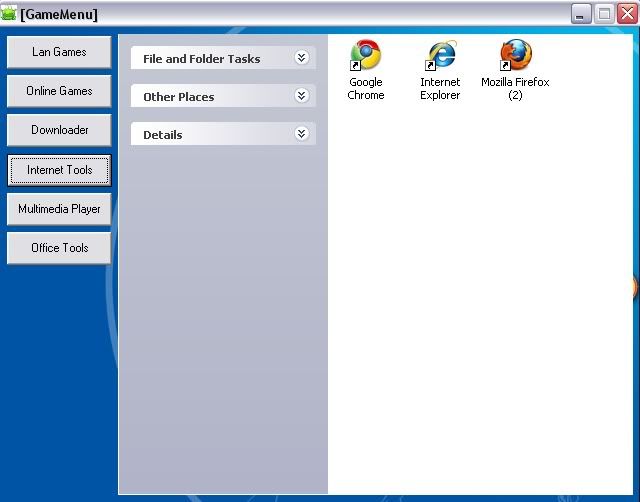Open the Multimedia Player category
This screenshot has width=640, height=502.
pyautogui.click(x=59, y=209)
